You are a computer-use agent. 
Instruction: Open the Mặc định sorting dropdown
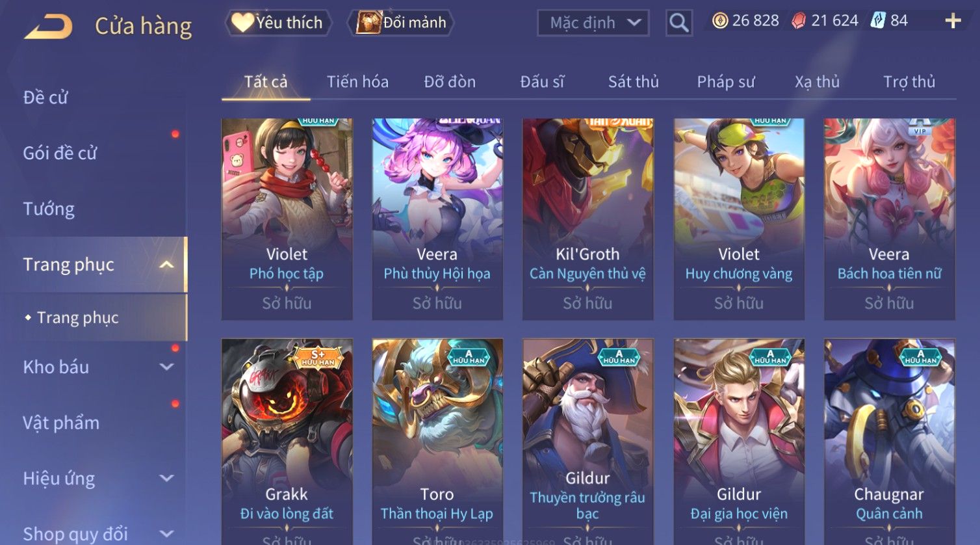pos(593,23)
